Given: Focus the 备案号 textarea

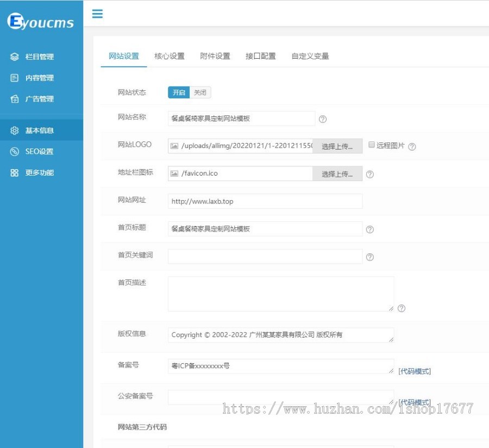Looking at the screenshot, I should click(281, 366).
